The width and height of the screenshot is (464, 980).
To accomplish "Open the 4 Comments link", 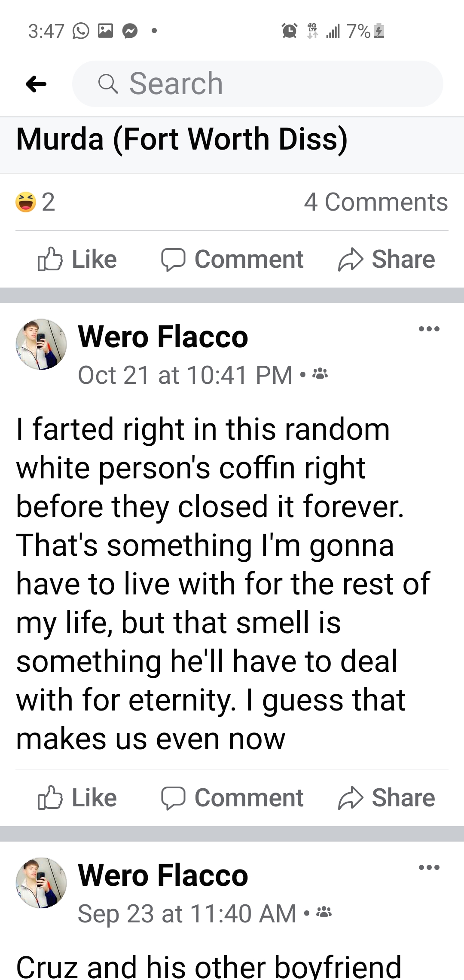I will [x=375, y=202].
